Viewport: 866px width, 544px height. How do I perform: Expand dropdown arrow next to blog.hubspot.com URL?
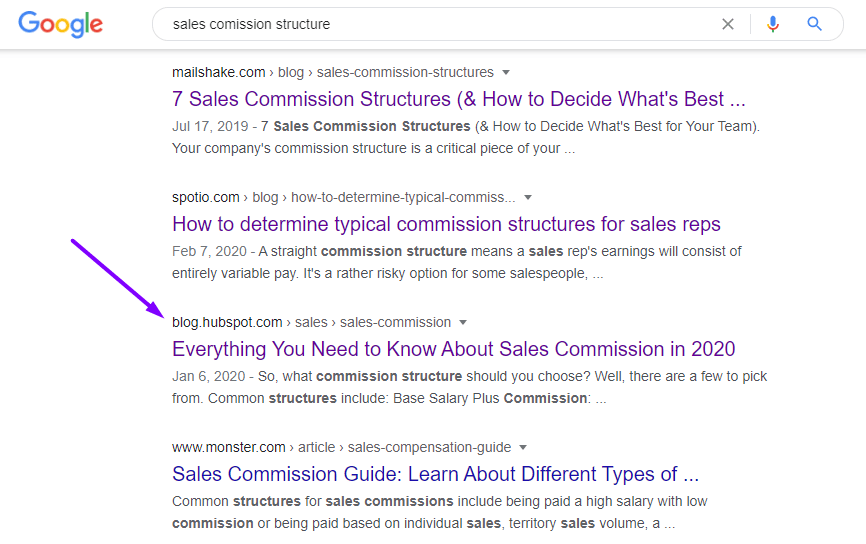pyautogui.click(x=463, y=323)
